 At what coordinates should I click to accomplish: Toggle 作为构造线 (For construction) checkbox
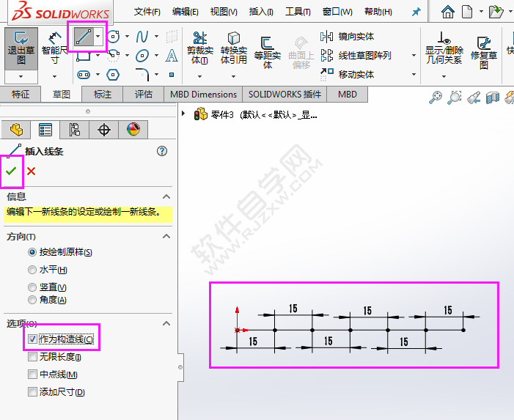[x=32, y=339]
